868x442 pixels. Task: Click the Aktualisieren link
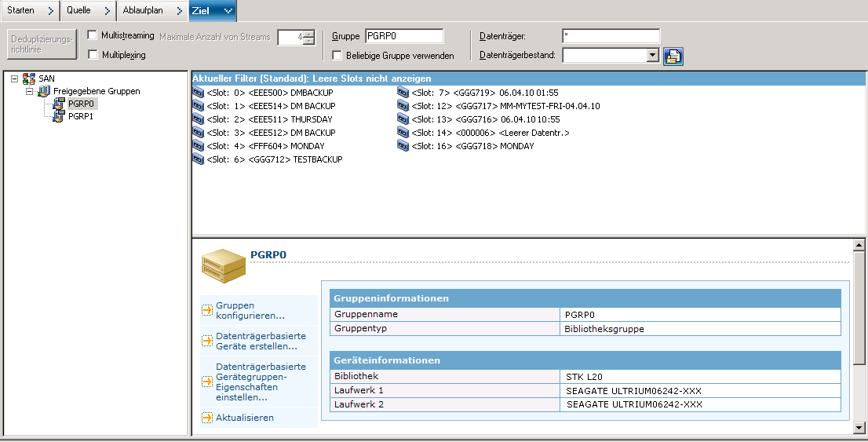pyautogui.click(x=245, y=418)
